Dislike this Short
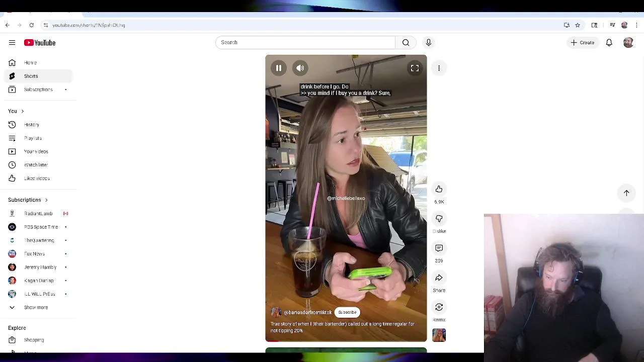The height and width of the screenshot is (362, 644). click(439, 219)
